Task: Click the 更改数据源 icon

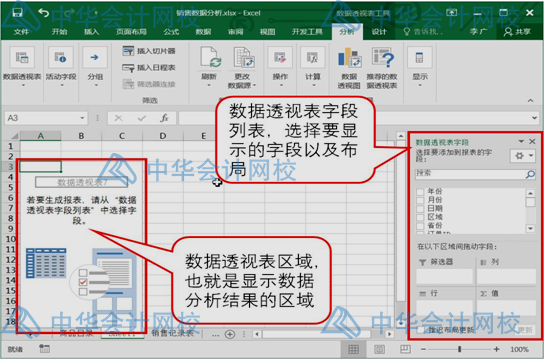Action: click(243, 58)
